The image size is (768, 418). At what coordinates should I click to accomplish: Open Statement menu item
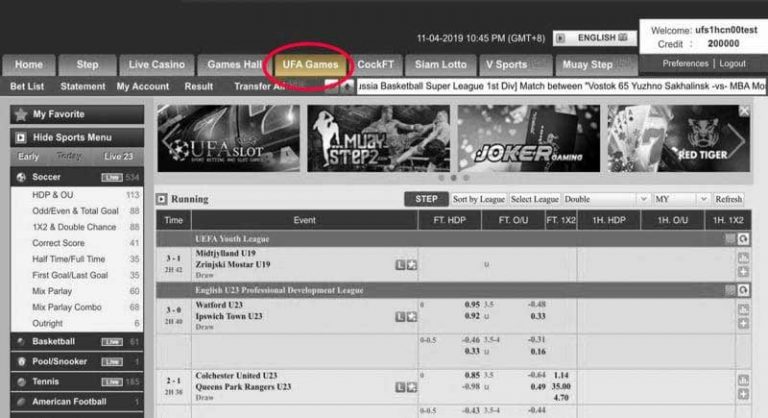(83, 87)
